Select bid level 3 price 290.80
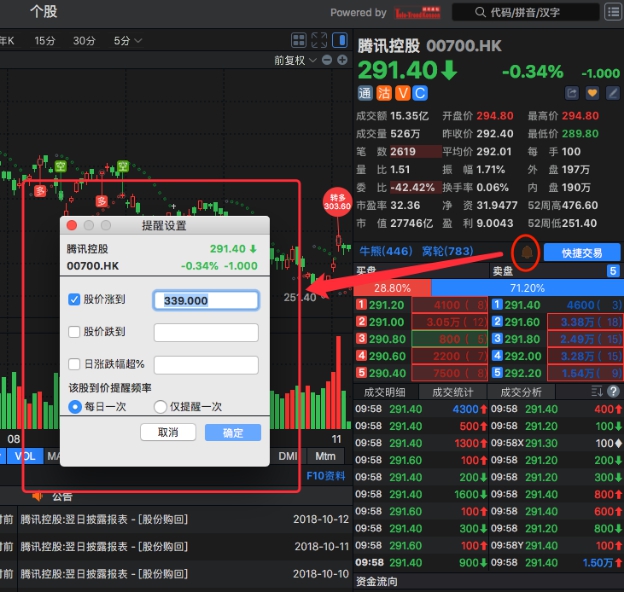624x592 pixels. 387,339
